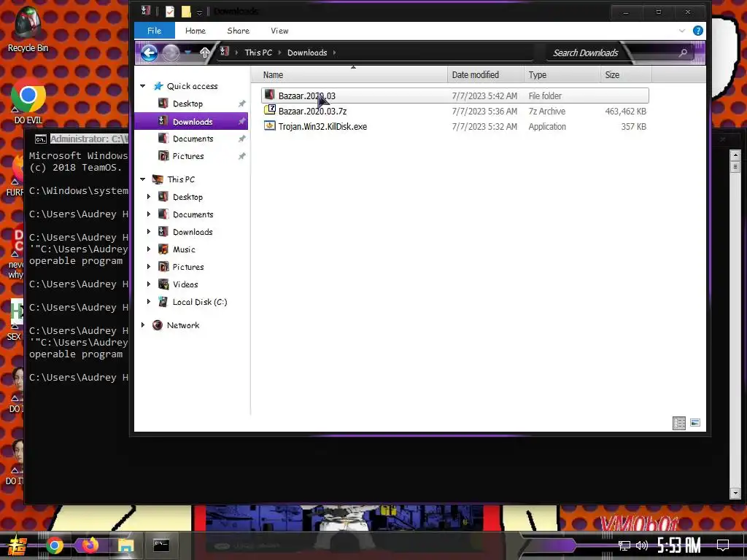This screenshot has height=560, width=747.
Task: Select Documents under Quick access
Action: 193,139
